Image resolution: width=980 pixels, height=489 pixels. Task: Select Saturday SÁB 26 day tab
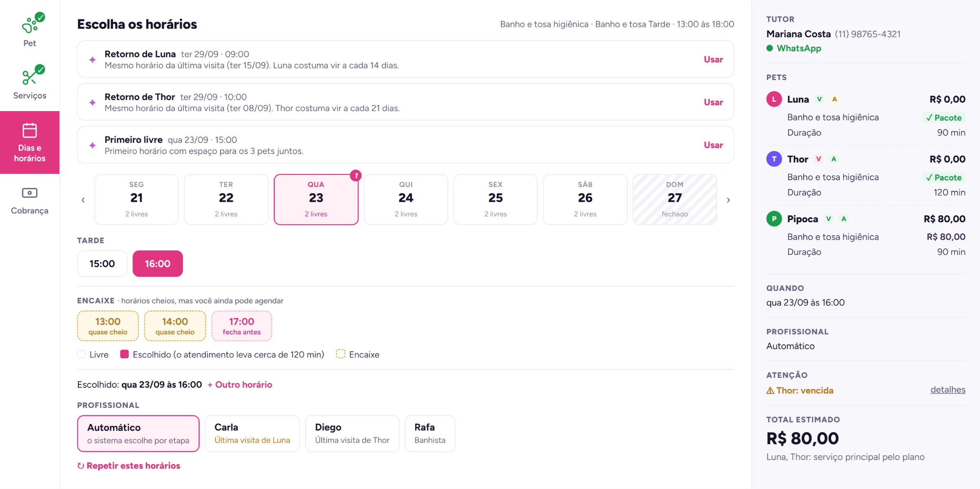pos(585,199)
